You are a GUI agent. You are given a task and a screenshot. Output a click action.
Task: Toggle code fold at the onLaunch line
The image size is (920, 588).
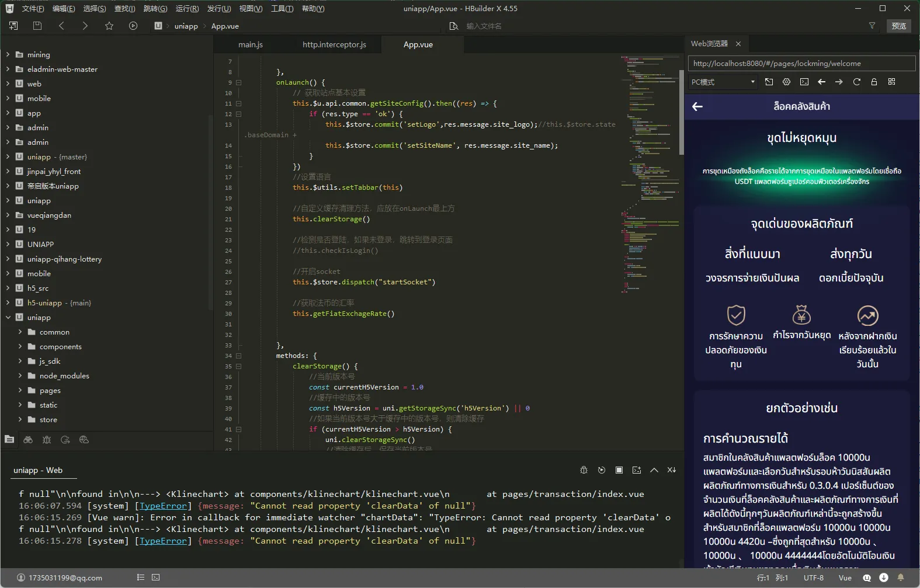[x=238, y=82]
